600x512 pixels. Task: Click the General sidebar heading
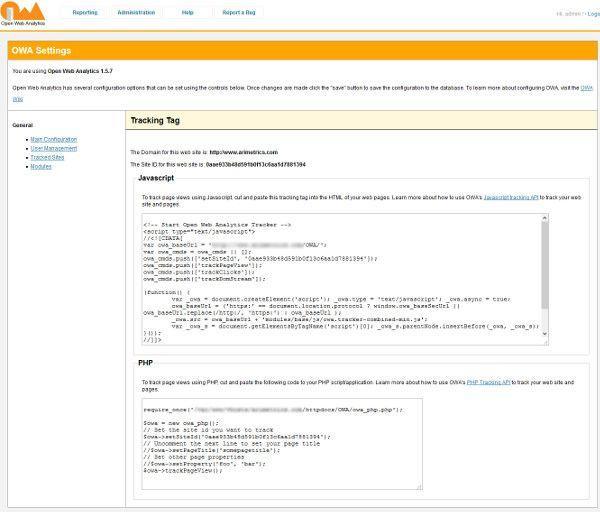[23, 125]
